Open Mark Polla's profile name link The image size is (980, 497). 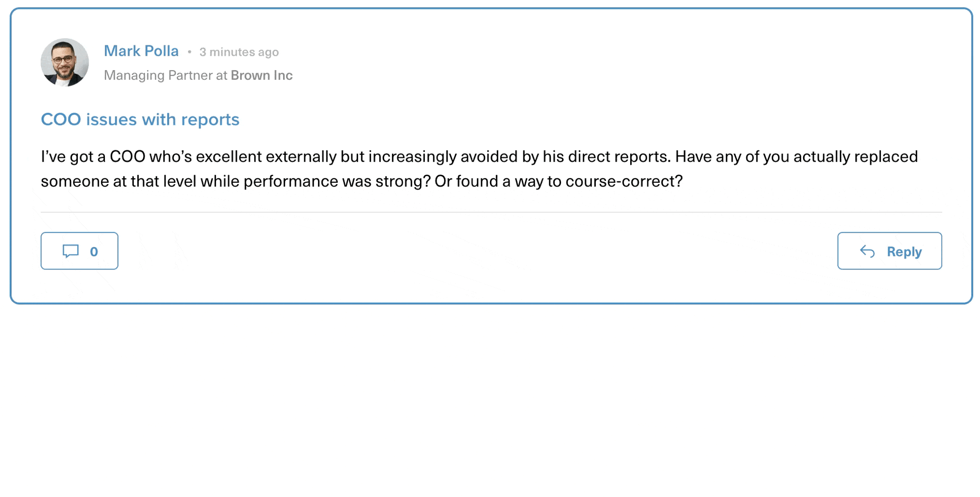click(141, 51)
